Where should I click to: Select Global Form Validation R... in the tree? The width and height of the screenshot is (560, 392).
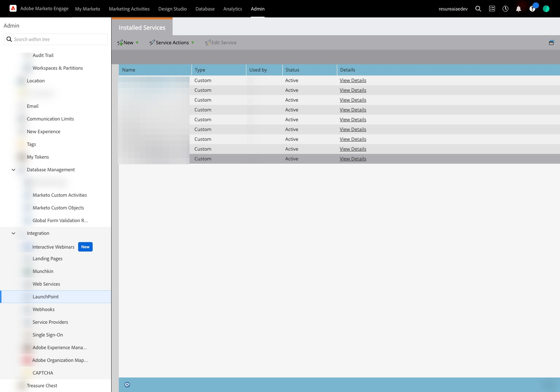[60, 220]
